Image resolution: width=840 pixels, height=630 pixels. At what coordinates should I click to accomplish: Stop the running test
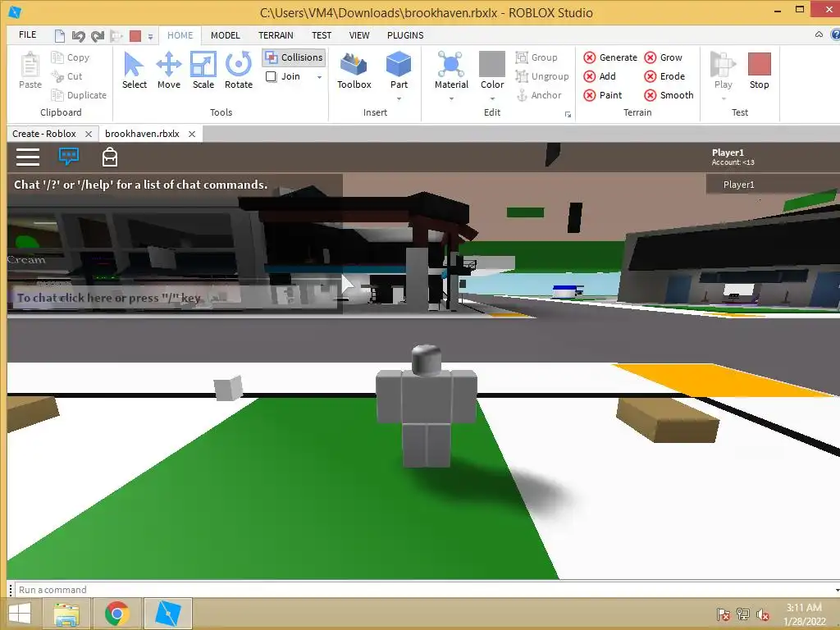[x=759, y=71]
